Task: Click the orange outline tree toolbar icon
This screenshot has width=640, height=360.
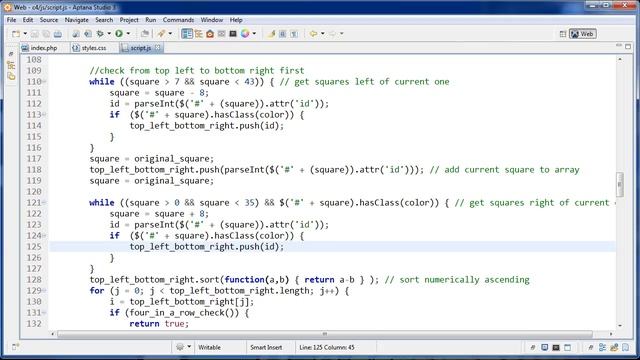Action: coord(199,34)
